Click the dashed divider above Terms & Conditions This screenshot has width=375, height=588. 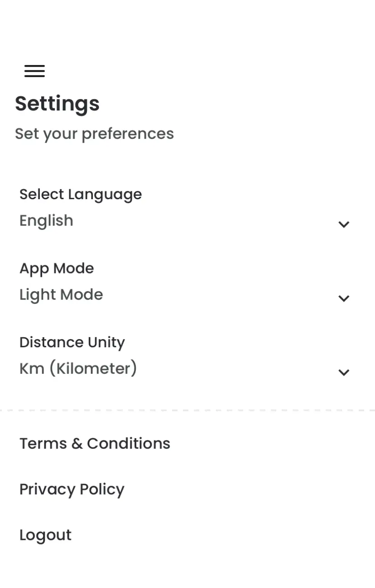tap(187, 411)
